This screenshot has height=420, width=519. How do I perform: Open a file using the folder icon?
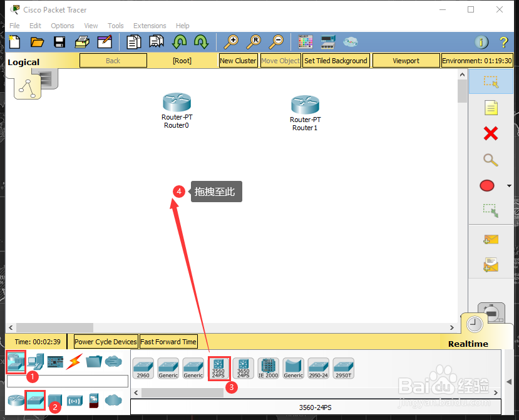tap(37, 42)
